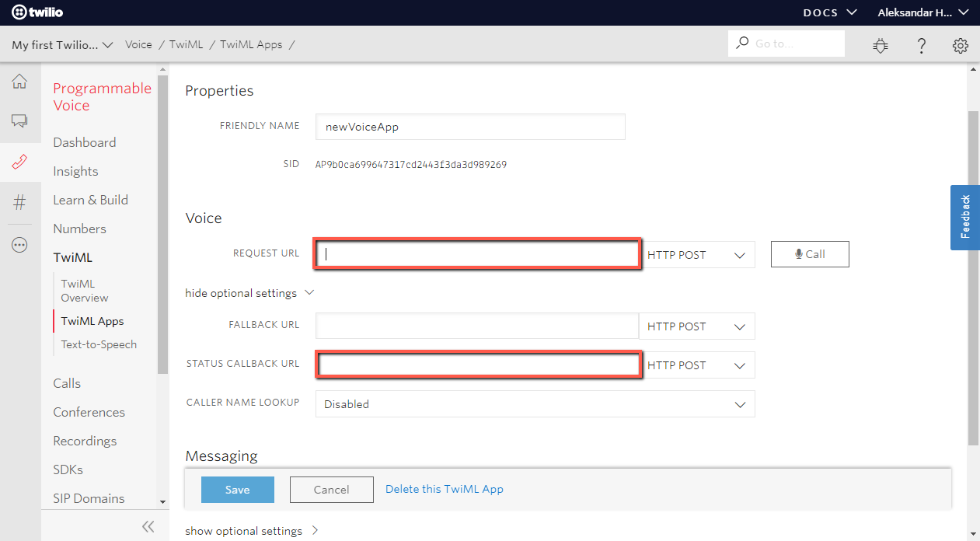Click the search magnifier icon
Screen dimensions: 980x541
[x=743, y=44]
